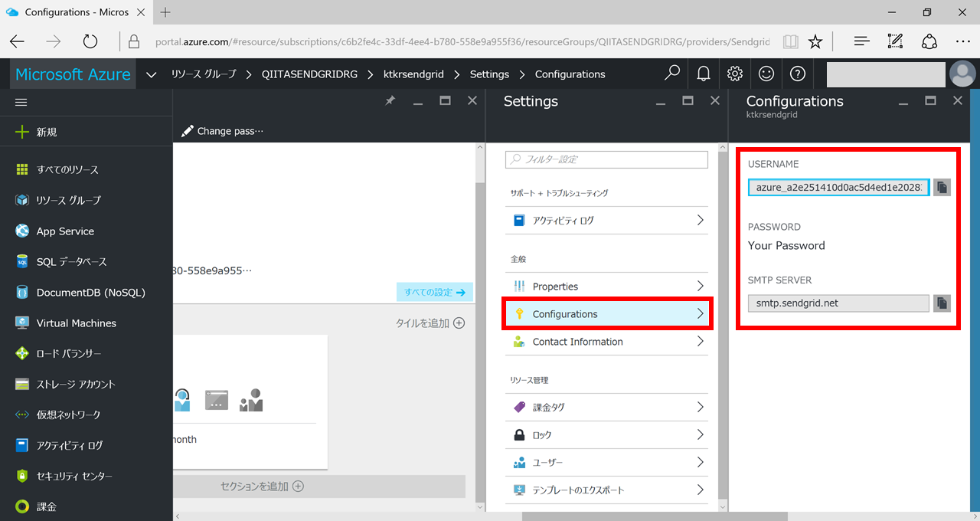Image resolution: width=980 pixels, height=521 pixels.
Task: Go to QIITASENDGRIDRG breadcrumb
Action: click(x=309, y=74)
